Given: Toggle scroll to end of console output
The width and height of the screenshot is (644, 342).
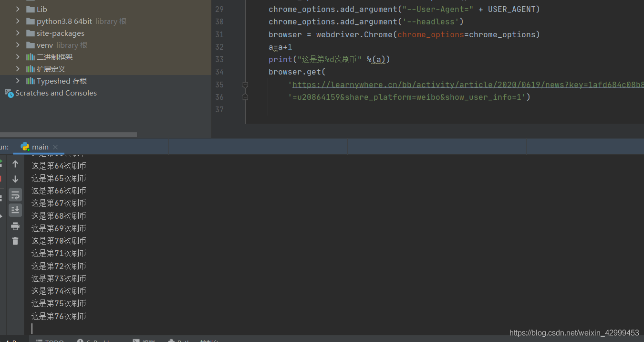Looking at the screenshot, I should click(x=15, y=210).
